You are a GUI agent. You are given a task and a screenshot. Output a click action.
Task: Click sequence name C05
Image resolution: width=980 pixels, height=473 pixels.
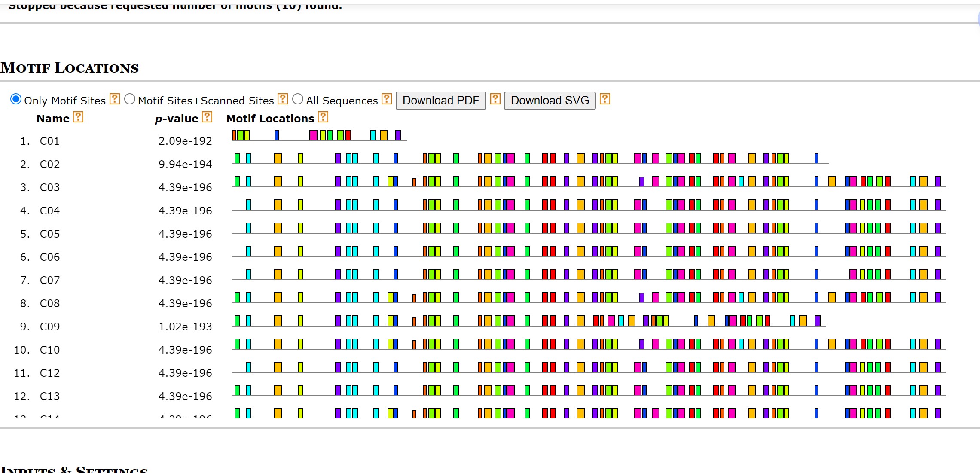click(49, 234)
